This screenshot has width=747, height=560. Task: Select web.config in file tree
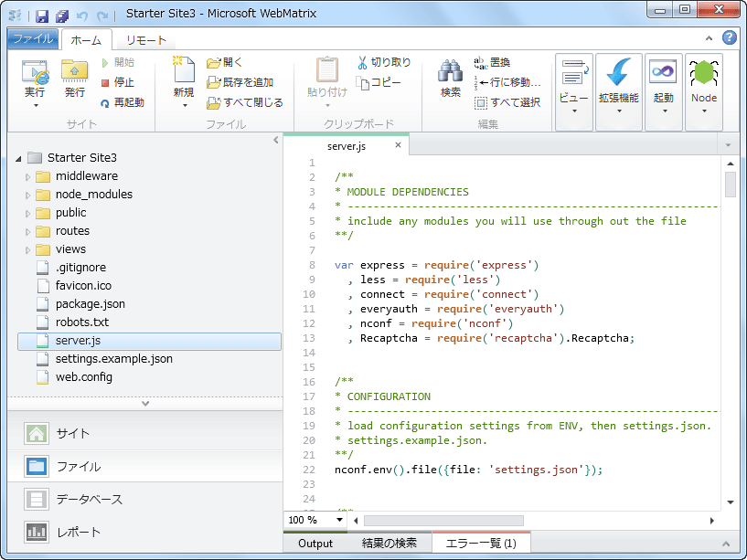click(84, 377)
